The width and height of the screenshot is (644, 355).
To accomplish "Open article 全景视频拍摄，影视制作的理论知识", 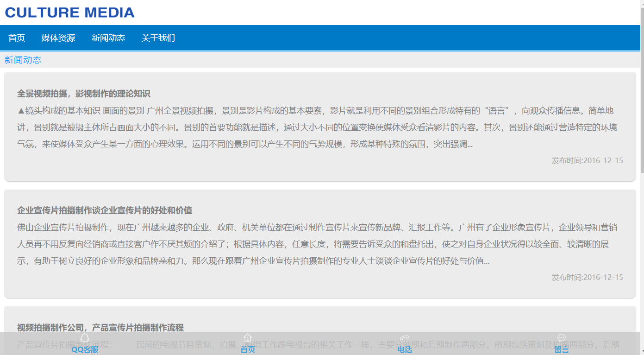I will (x=84, y=94).
